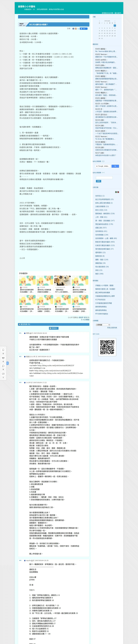
Task: Click the Twitter share icon
Action: 78,29
